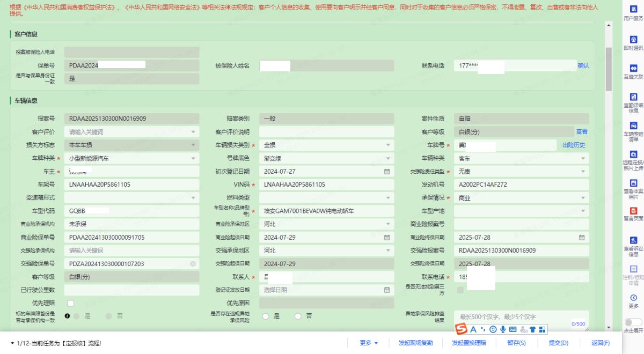Open the 用户服务 sidebar icon
Viewport: 644px width, 354px height.
click(633, 11)
